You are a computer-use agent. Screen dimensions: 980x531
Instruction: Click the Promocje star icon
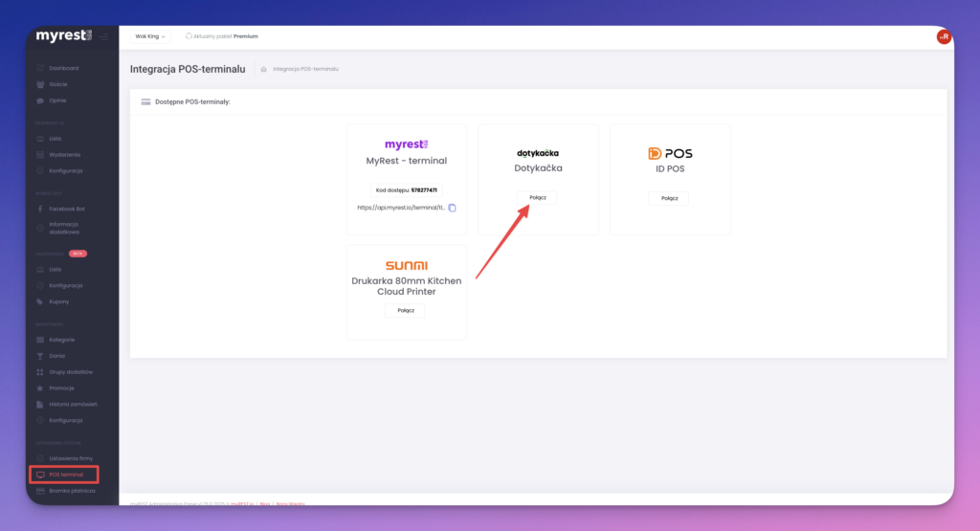click(40, 388)
